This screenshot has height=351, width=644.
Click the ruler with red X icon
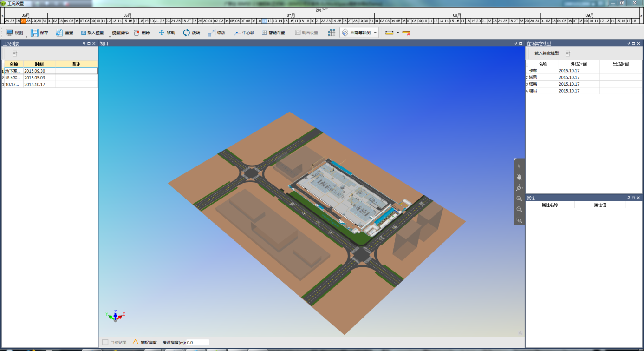[x=406, y=33]
